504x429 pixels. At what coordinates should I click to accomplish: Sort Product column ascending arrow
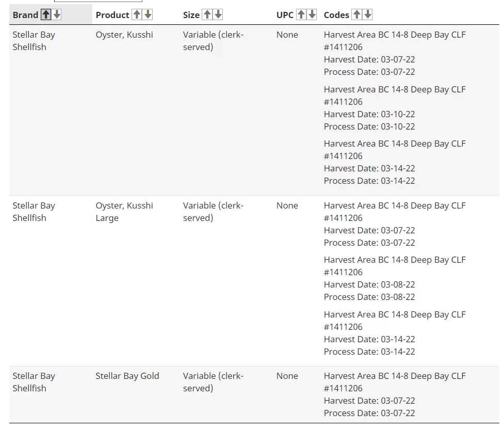pyautogui.click(x=137, y=14)
